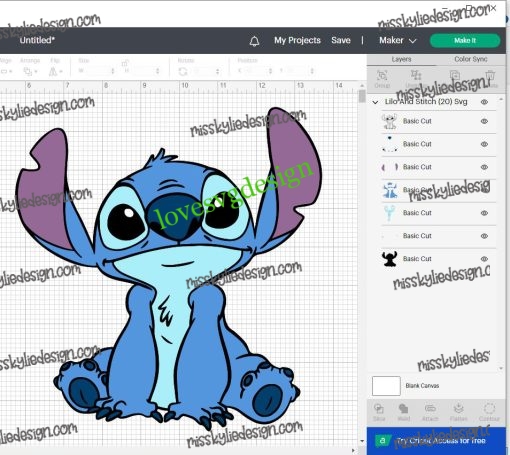The image size is (510, 455).
Task: Click the green Cricut Access 'a' logo
Action: [383, 440]
